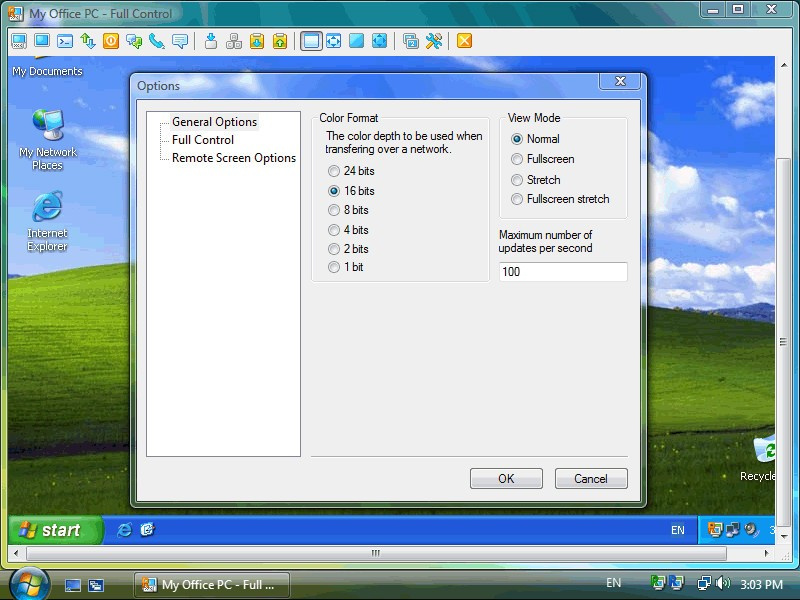Click the get remote clipboard icon
Screen dimensions: 800x600
click(x=257, y=41)
